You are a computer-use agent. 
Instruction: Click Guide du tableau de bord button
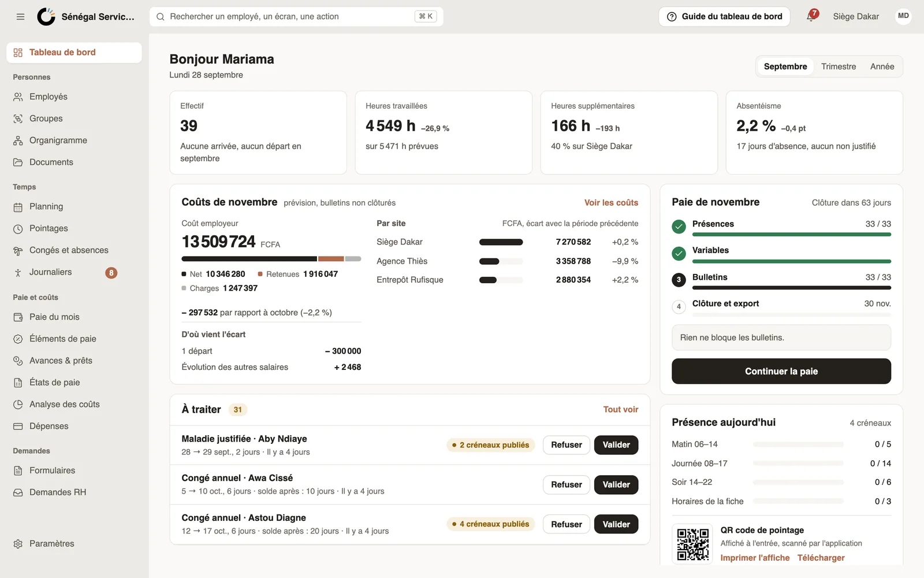pyautogui.click(x=724, y=17)
